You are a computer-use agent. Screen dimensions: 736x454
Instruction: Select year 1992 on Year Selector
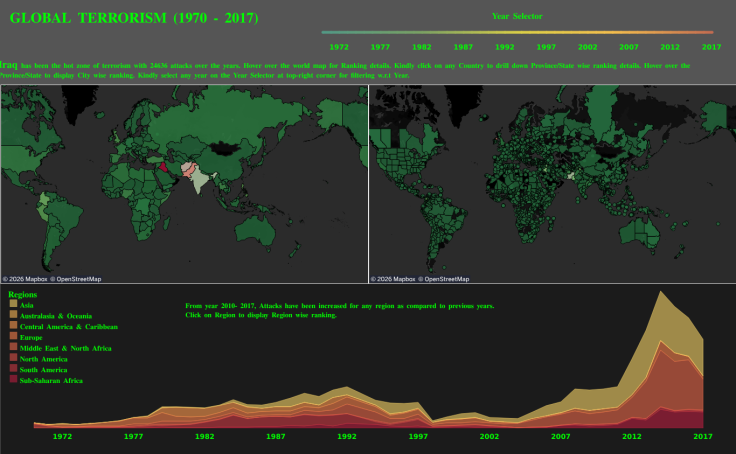505,46
